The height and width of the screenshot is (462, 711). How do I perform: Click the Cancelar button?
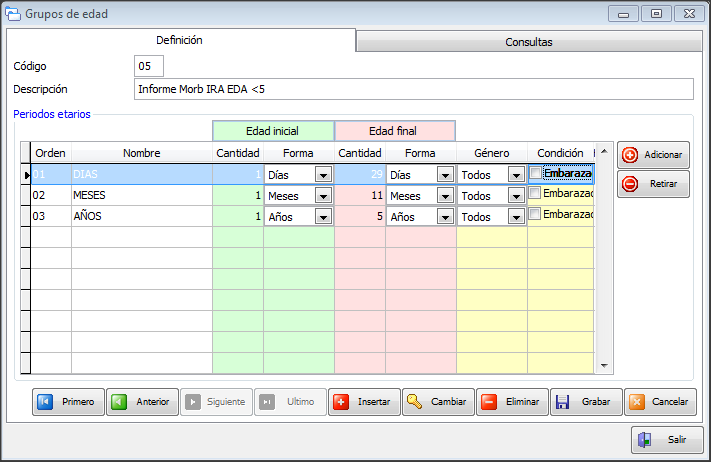[x=660, y=402]
